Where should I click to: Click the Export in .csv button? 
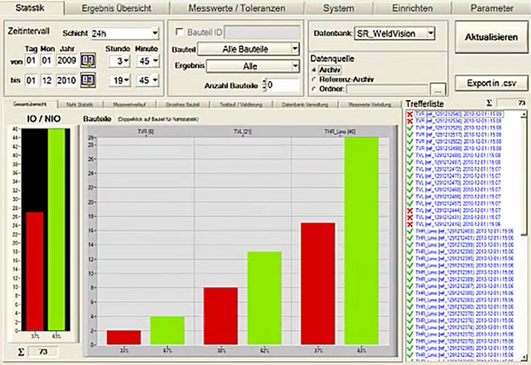point(491,83)
